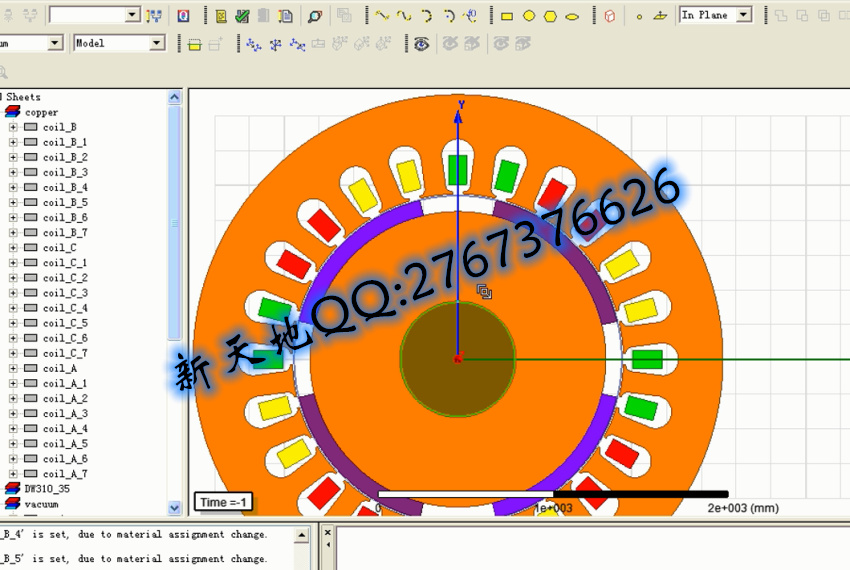Screen dimensions: 850x570
Task: Click scroll down arrow in model tree
Action: 175,508
